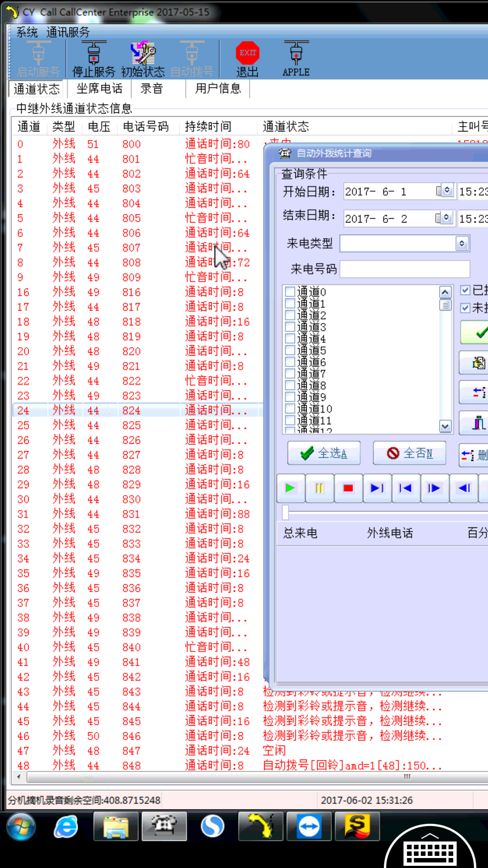Click the 电话号码 column header
This screenshot has height=868, width=488.
point(146,127)
